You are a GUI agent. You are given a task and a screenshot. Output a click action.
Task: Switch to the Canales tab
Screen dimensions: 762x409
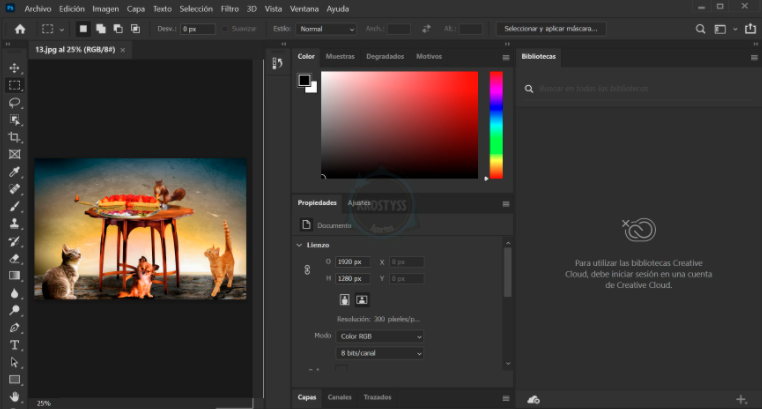[x=339, y=397]
